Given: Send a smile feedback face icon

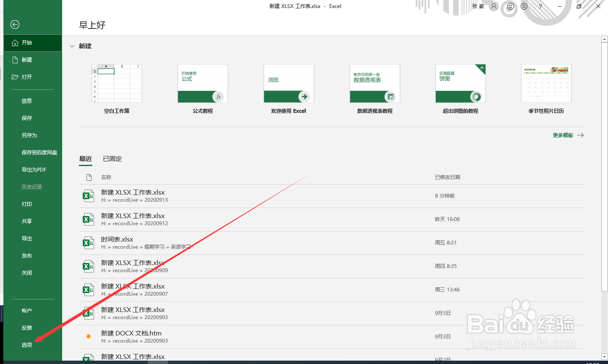Looking at the screenshot, I should pyautogui.click(x=511, y=6).
